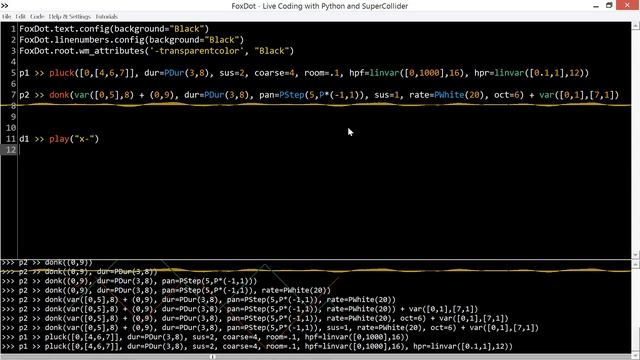Click hpr=linvar in editor line 5
The image size is (640, 360).
coord(499,73)
